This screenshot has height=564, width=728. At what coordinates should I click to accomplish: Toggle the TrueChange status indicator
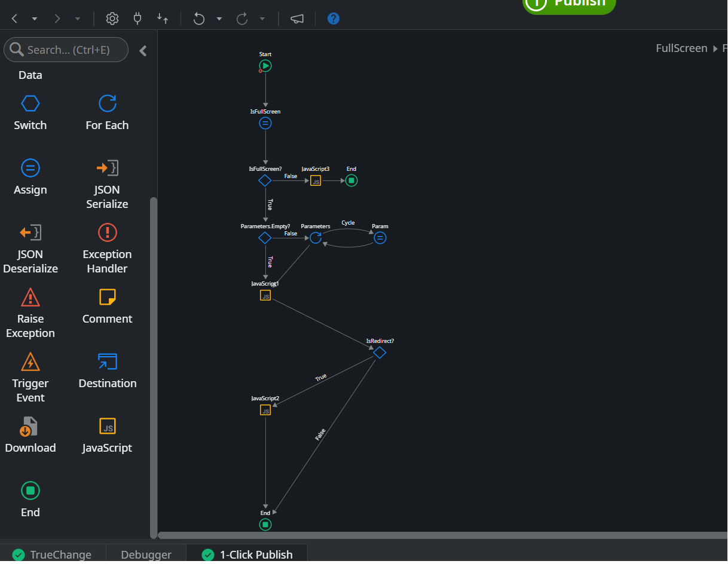tap(53, 554)
